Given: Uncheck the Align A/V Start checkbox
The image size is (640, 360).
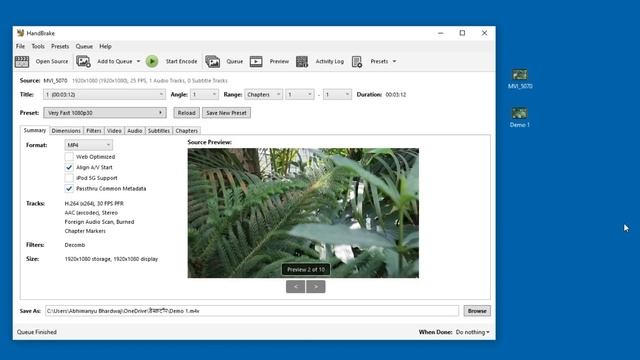Looking at the screenshot, I should point(69,167).
